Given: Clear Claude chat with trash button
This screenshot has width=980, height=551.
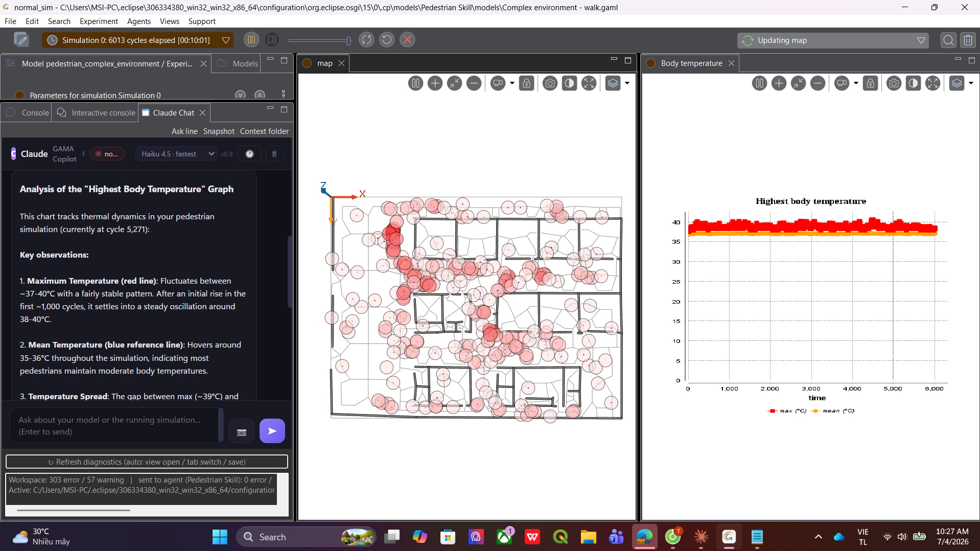Looking at the screenshot, I should click(x=274, y=154).
